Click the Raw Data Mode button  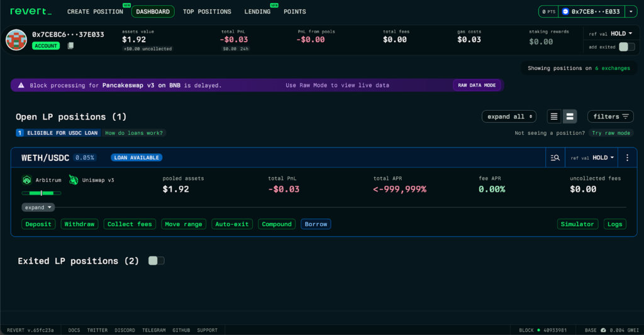(477, 85)
